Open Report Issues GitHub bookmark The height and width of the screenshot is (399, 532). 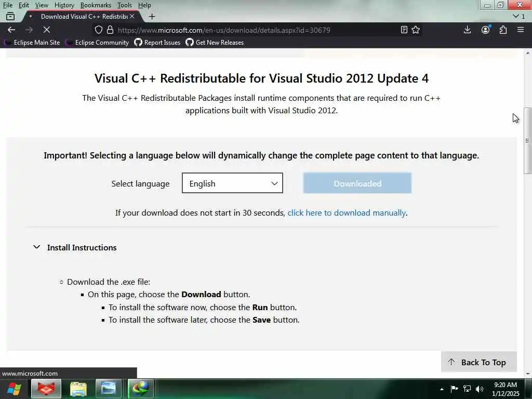point(157,43)
